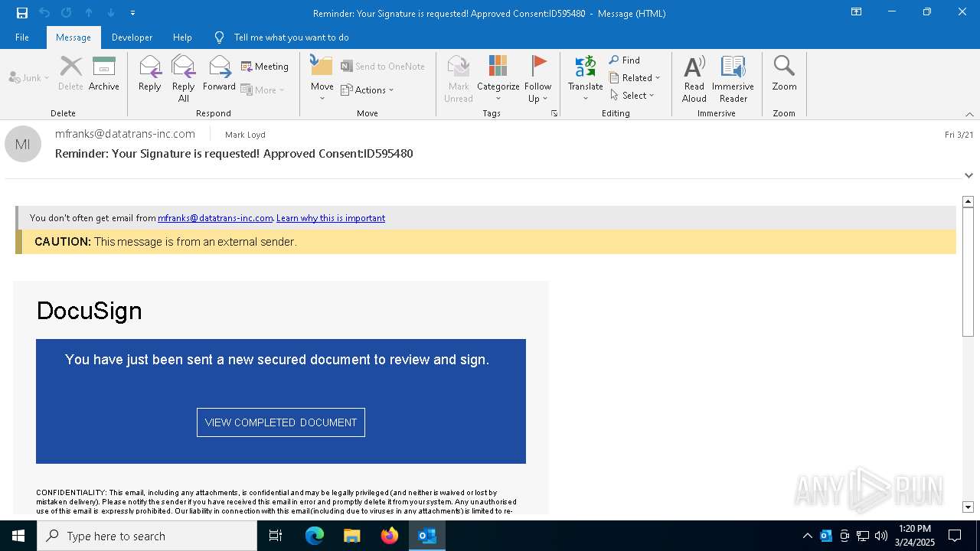This screenshot has width=980, height=551.
Task: Delete this email message
Action: coord(70,73)
